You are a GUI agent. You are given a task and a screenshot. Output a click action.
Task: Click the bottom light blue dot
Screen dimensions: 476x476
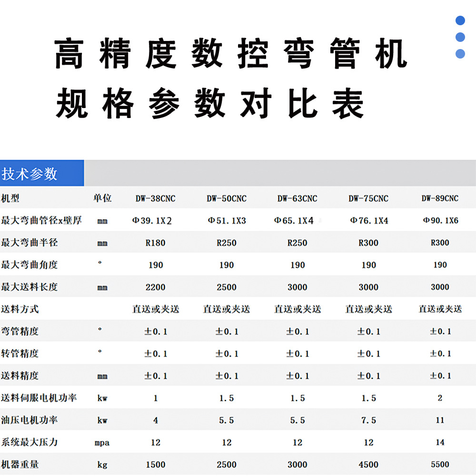pos(460,54)
